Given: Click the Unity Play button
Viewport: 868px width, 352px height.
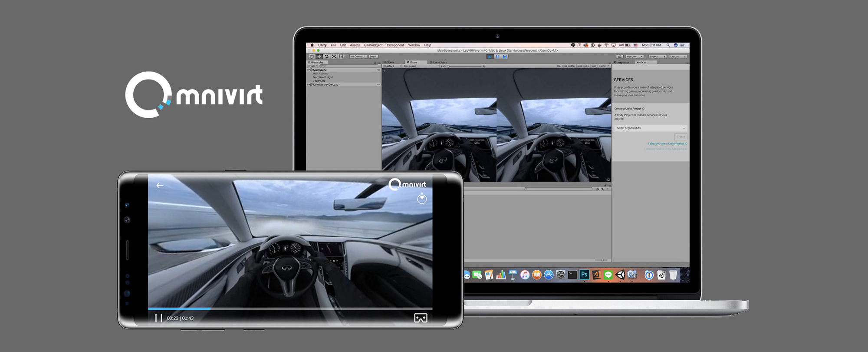Looking at the screenshot, I should (490, 56).
